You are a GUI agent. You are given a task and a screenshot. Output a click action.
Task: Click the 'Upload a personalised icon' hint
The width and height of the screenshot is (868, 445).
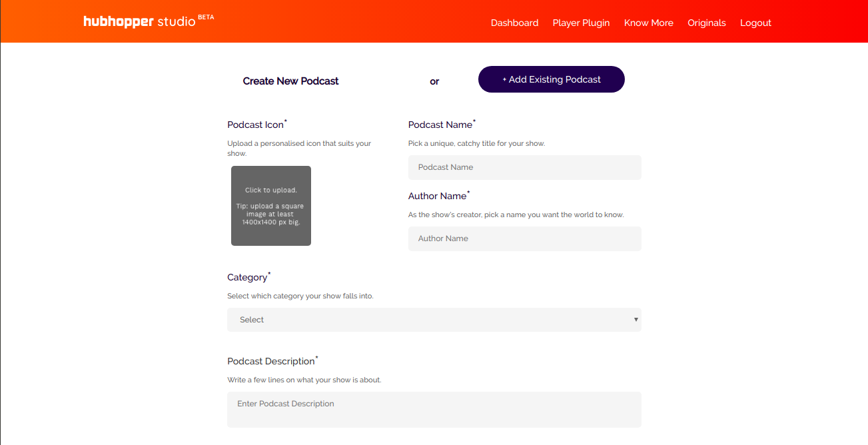pyautogui.click(x=299, y=149)
